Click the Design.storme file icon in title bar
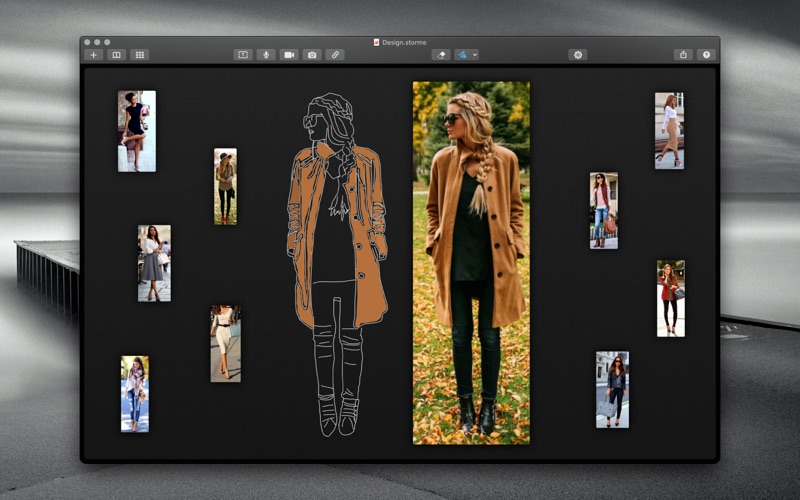This screenshot has height=500, width=800. click(377, 42)
